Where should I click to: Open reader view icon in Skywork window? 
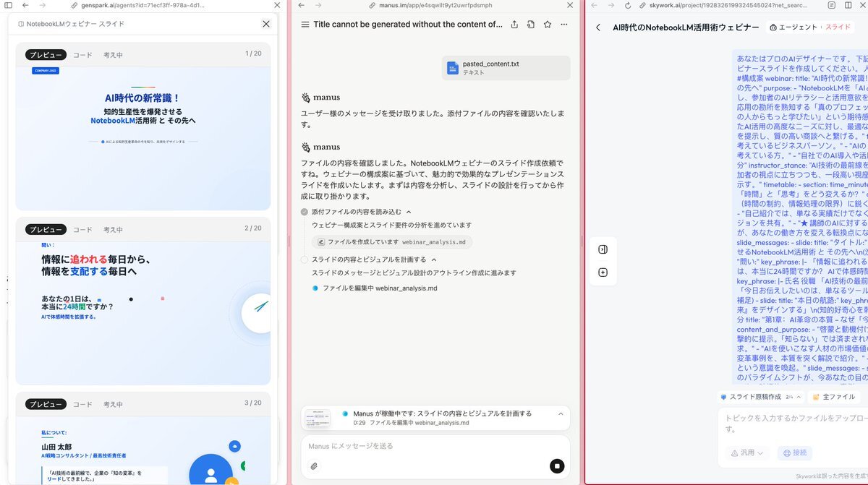coord(832,5)
